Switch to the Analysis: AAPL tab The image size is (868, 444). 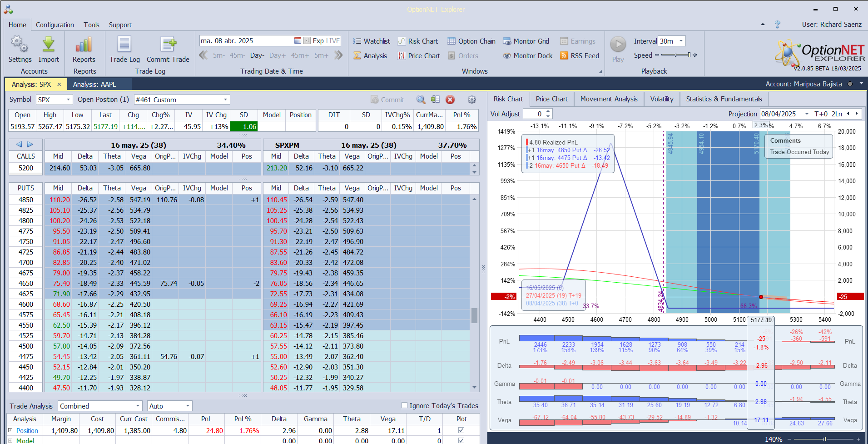pos(94,84)
